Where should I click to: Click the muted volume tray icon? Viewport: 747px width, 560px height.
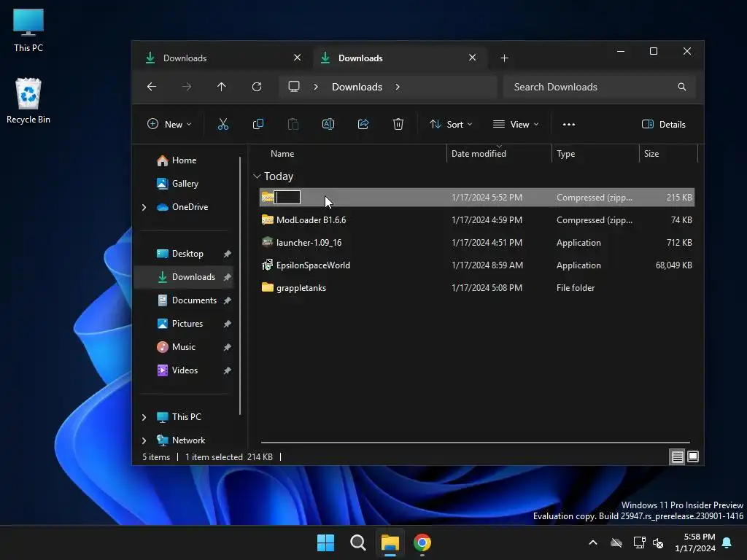[x=658, y=542]
